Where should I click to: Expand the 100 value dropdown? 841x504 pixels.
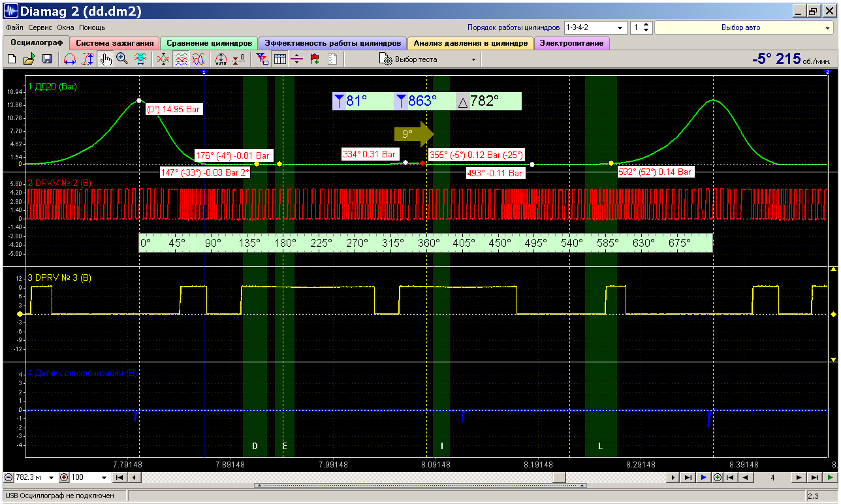click(x=104, y=477)
